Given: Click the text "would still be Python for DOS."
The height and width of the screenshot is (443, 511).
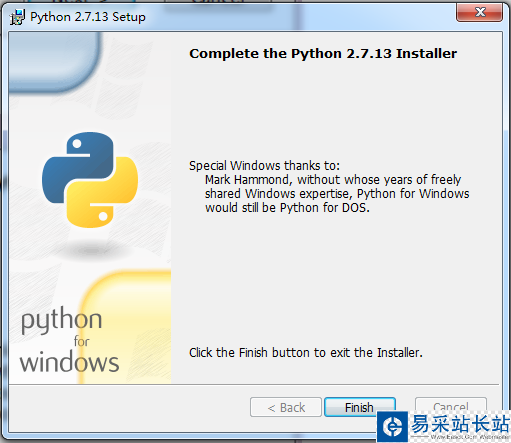Looking at the screenshot, I should 287,207.
